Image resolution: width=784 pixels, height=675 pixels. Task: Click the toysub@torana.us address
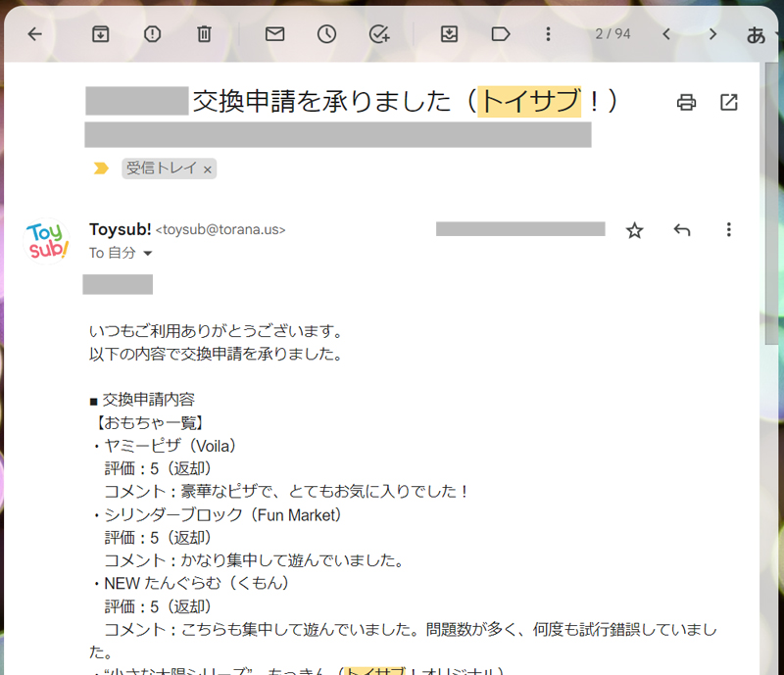coord(220,230)
